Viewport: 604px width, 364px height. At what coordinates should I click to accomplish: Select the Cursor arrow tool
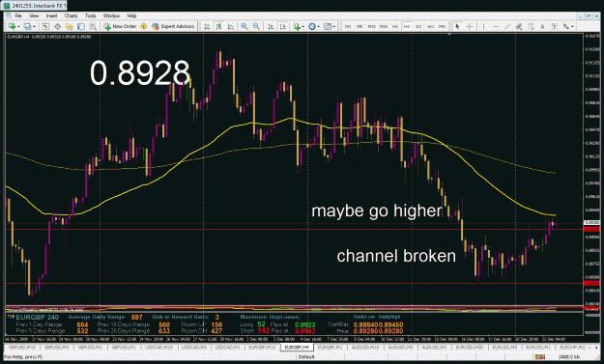(457, 26)
